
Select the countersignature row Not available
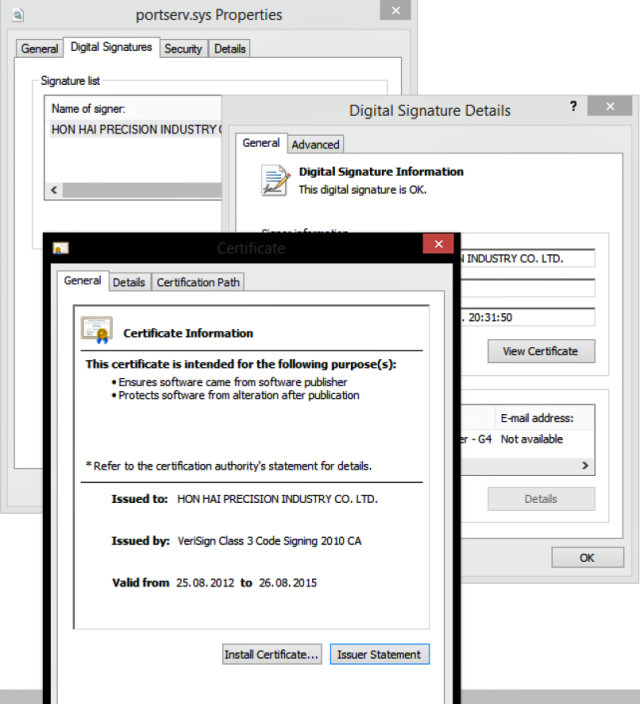[527, 439]
